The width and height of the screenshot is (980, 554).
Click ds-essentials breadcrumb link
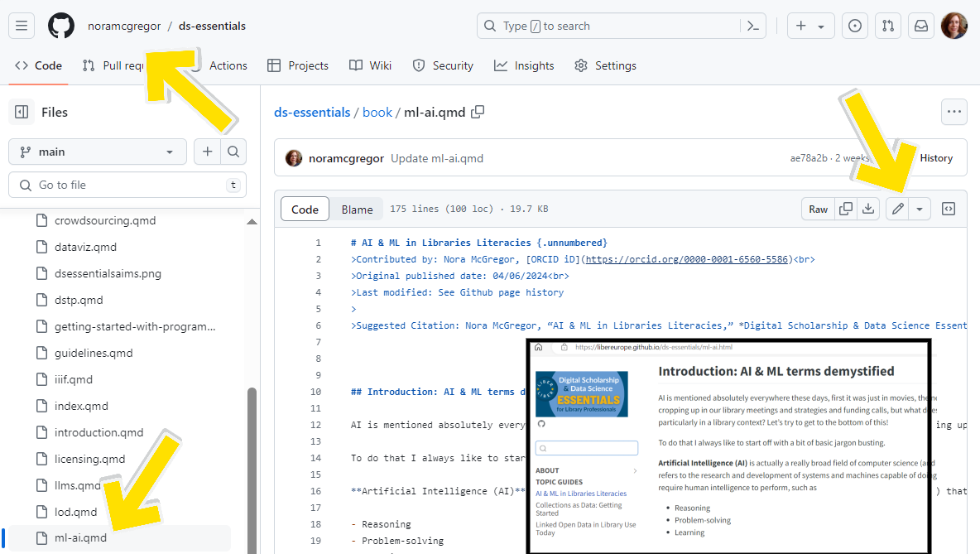click(x=312, y=113)
